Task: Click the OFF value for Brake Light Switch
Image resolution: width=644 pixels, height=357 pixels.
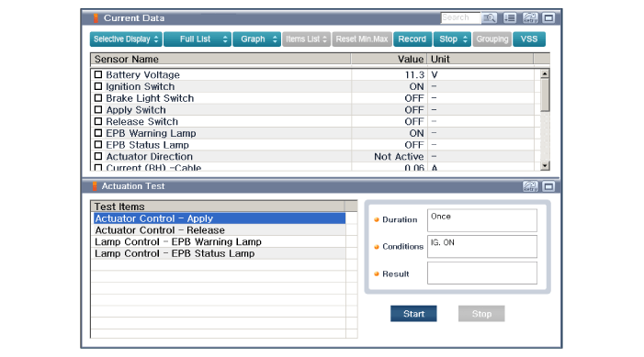Action: pyautogui.click(x=414, y=98)
